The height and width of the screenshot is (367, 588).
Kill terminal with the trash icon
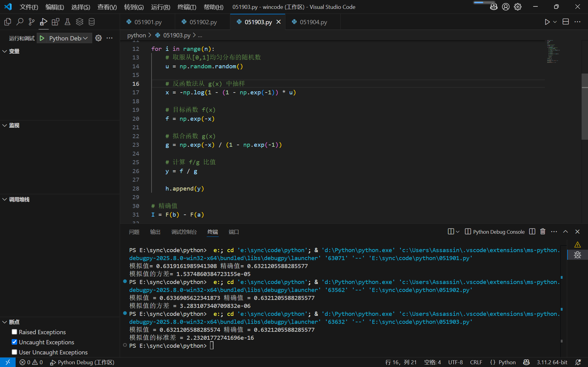click(543, 232)
